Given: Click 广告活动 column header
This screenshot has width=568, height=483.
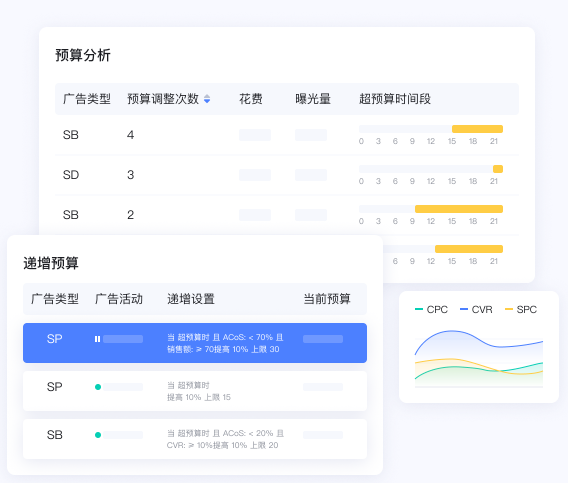Looking at the screenshot, I should [x=119, y=299].
